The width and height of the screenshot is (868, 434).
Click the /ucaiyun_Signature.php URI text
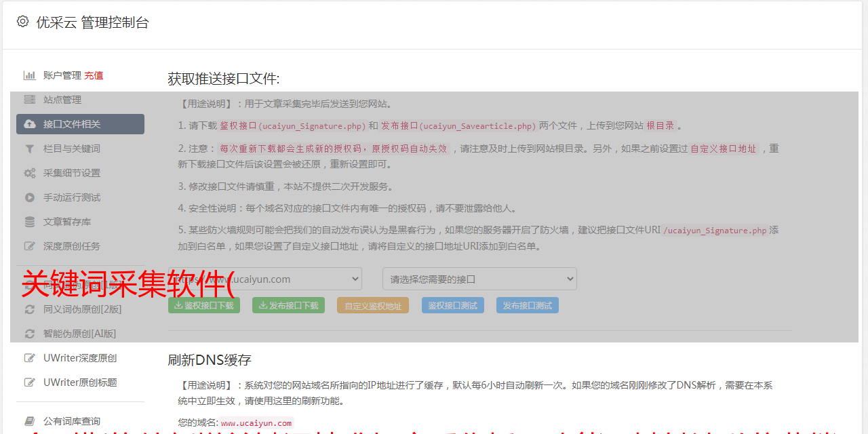point(715,231)
